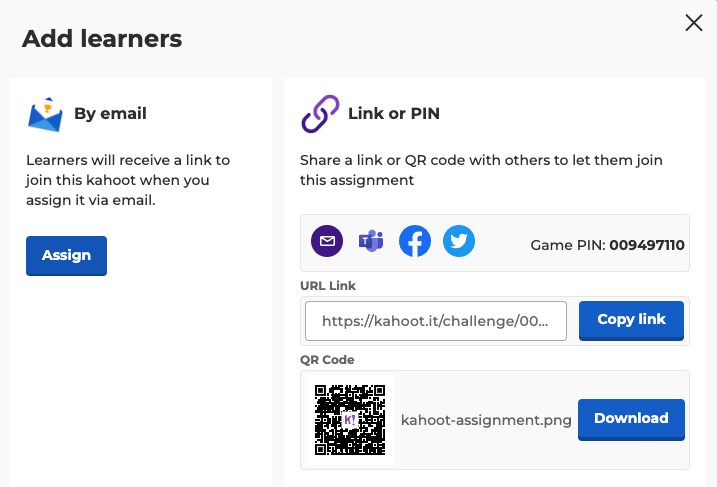Click the Add learners title
Screen dimensions: 717x487
[x=102, y=38]
